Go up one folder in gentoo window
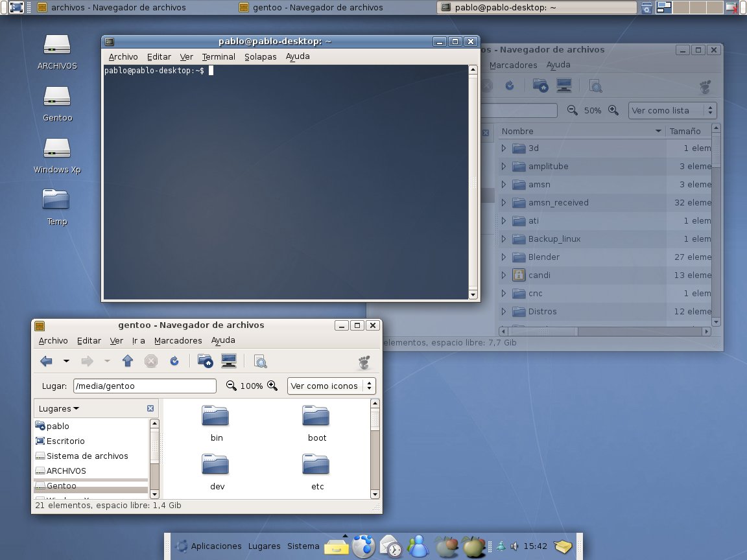 (127, 362)
